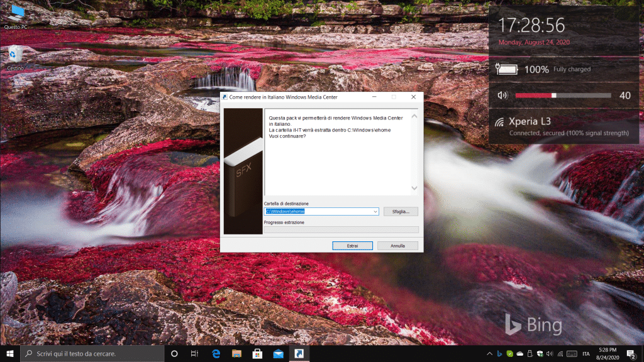The height and width of the screenshot is (362, 644).
Task: Open the Mail app from the taskbar
Action: pos(278,354)
